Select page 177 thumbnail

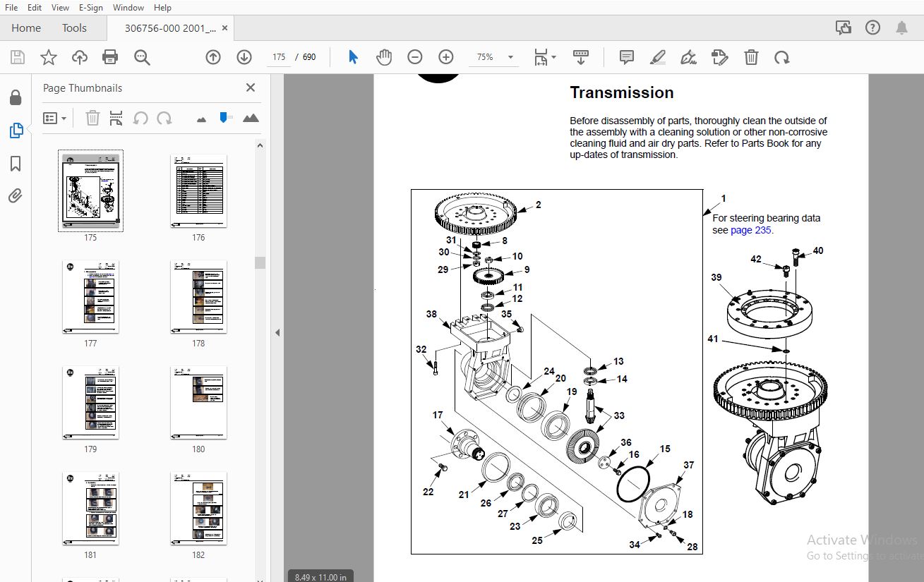pos(90,296)
